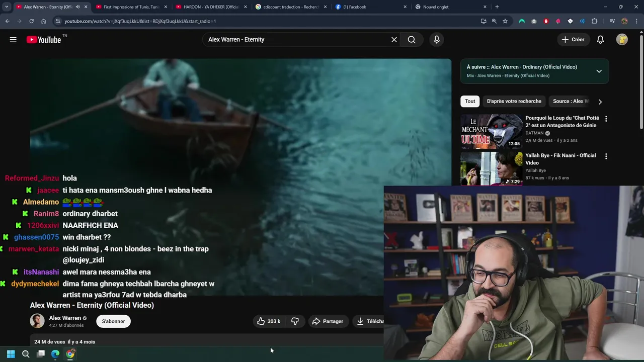Viewport: 644px width, 362px height.
Task: Select the Tout filter chip
Action: point(470,101)
